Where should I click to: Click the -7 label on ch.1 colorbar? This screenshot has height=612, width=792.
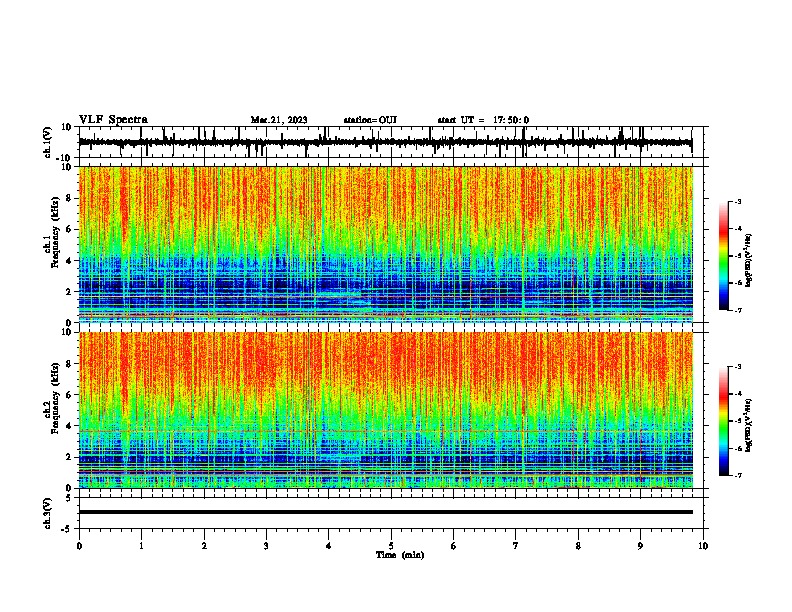[x=737, y=310]
